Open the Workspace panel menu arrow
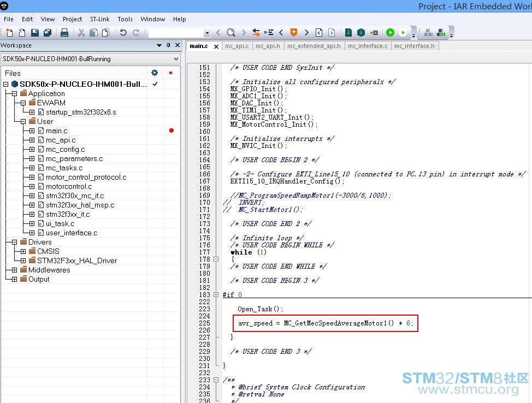This screenshot has width=532, height=403. point(159,45)
